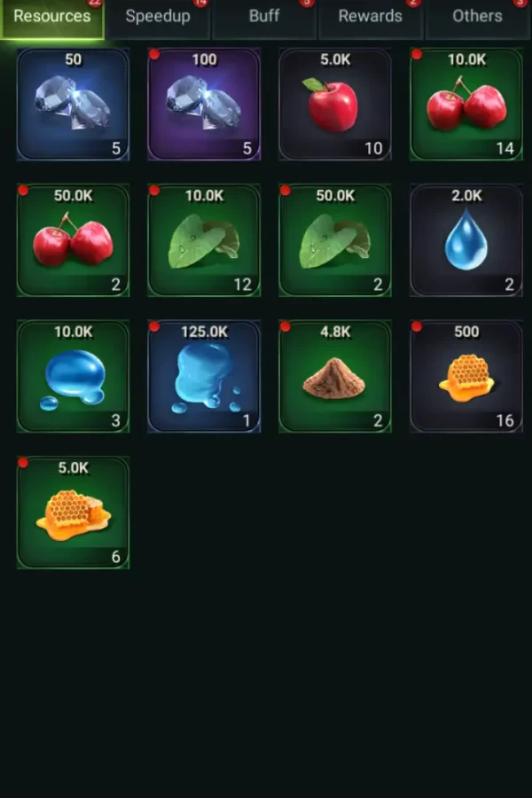The width and height of the screenshot is (532, 798).
Task: Tap red notification dot on 500 honeycomb
Action: (x=417, y=326)
